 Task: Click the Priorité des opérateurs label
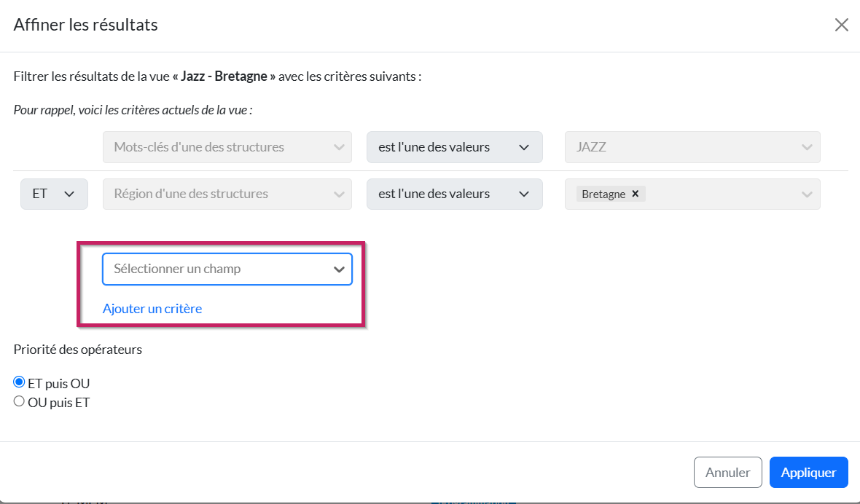pyautogui.click(x=78, y=350)
